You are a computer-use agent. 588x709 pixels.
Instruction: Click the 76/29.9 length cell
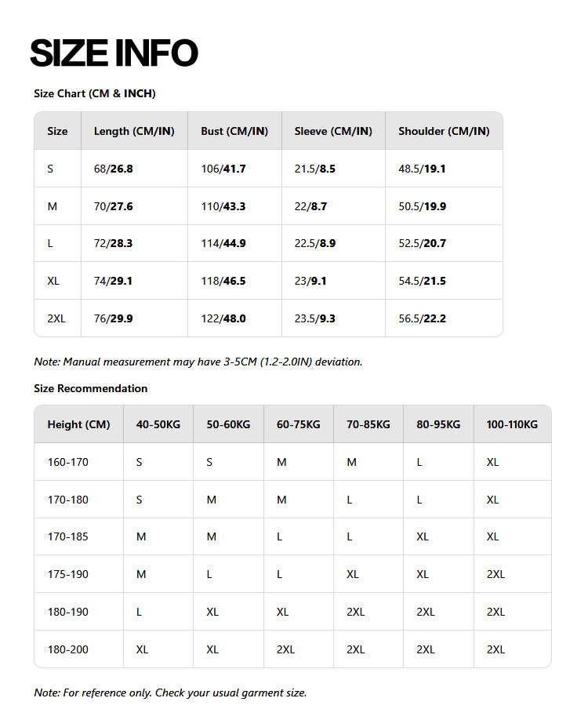pyautogui.click(x=113, y=318)
